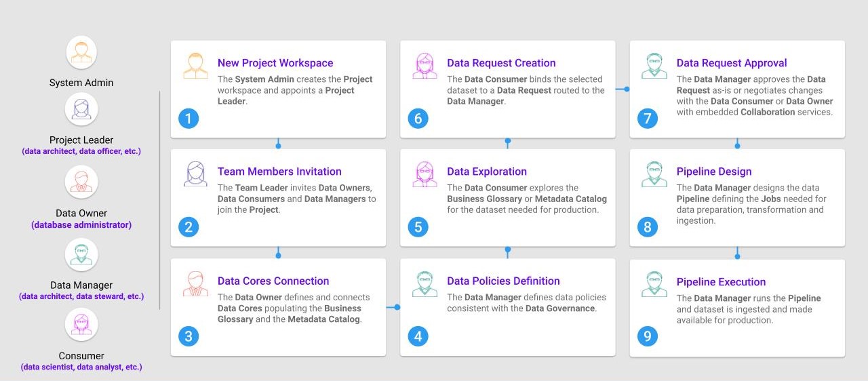The width and height of the screenshot is (868, 381).
Task: Open the Data Exploration heading
Action: (487, 172)
